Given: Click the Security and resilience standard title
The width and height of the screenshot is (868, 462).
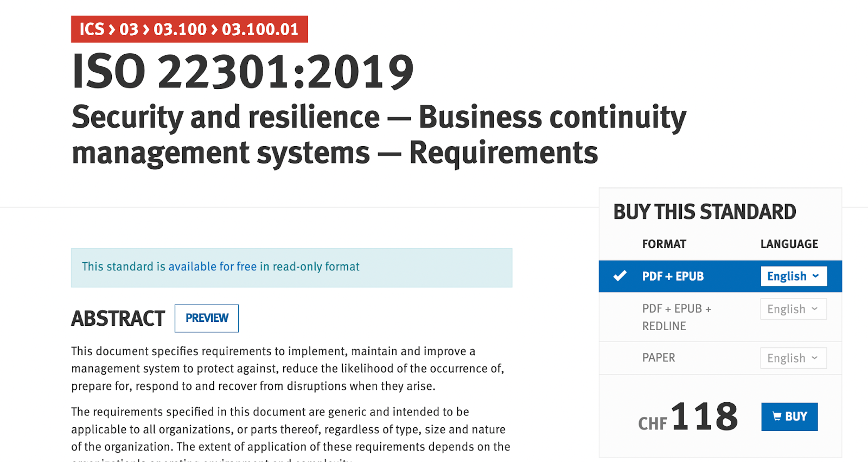Looking at the screenshot, I should click(x=379, y=135).
